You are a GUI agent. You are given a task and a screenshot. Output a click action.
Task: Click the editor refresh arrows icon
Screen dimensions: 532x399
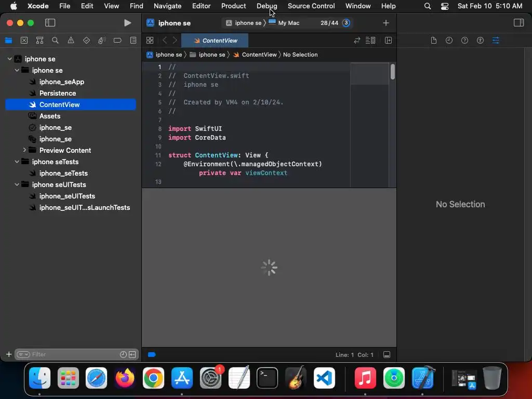pos(357,41)
